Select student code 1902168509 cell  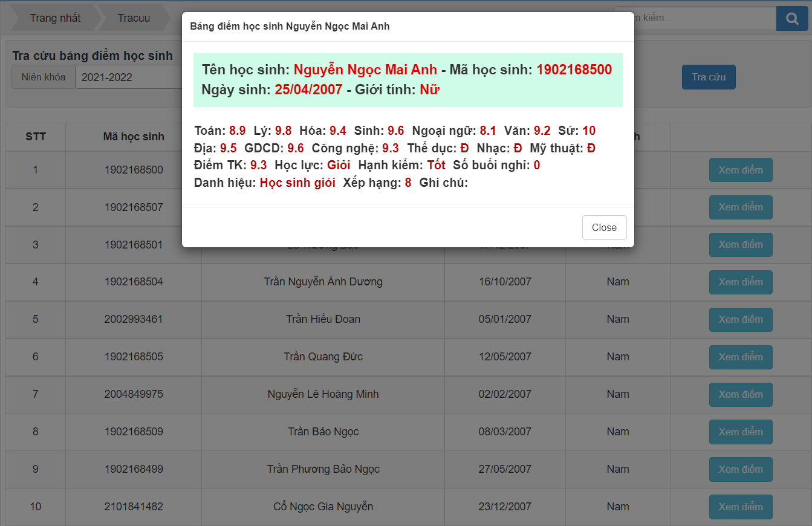point(134,432)
